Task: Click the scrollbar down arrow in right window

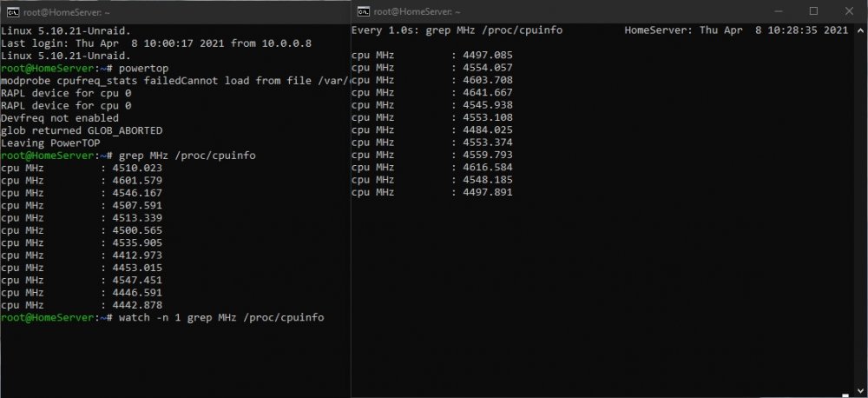Action: pyautogui.click(x=860, y=392)
